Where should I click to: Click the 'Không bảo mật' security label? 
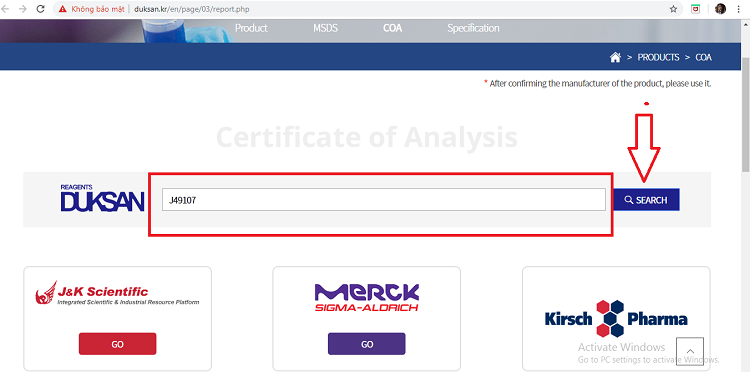coord(98,9)
